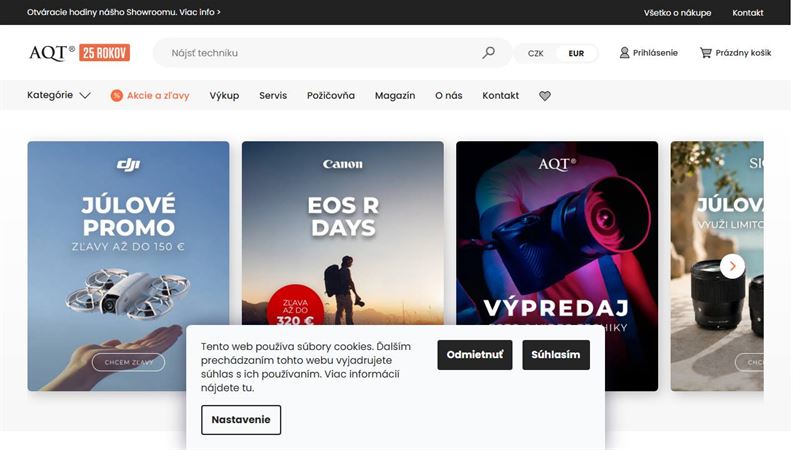Select Kontakt in the navigation bar
Image resolution: width=800 pixels, height=450 pixels.
(x=501, y=95)
